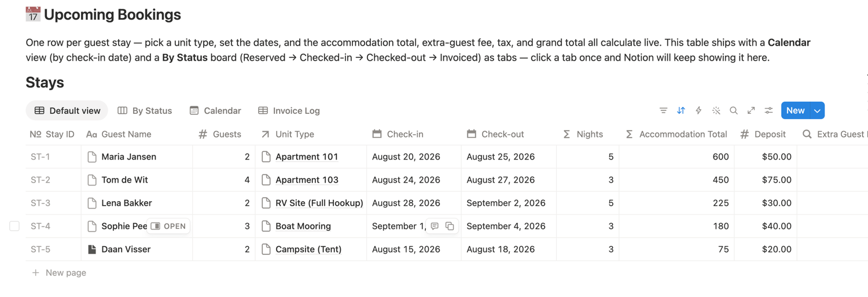Click the sort arrows icon
This screenshot has width=868, height=297.
[x=681, y=110]
